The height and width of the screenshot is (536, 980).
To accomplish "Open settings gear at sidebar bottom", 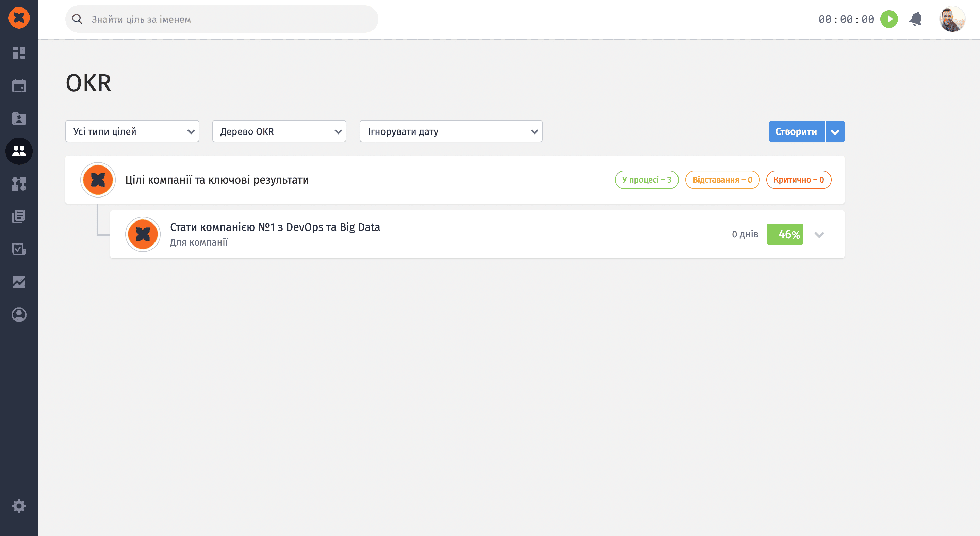I will [19, 506].
